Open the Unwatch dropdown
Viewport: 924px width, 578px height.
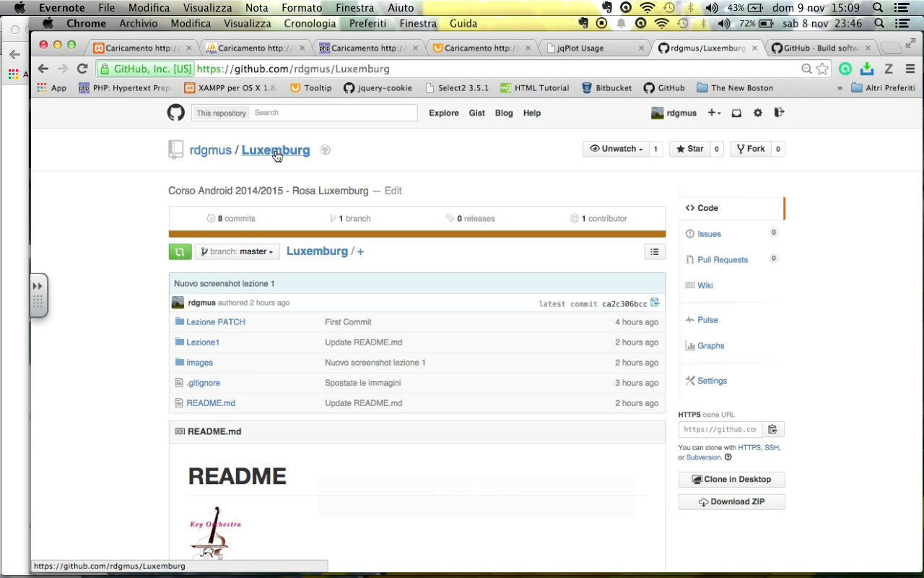pos(616,149)
